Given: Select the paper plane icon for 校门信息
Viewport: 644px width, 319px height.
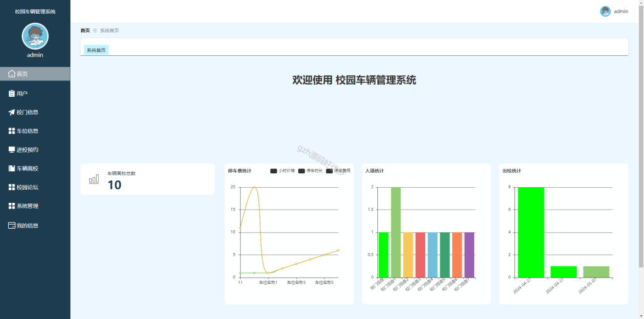Looking at the screenshot, I should pyautogui.click(x=11, y=112).
